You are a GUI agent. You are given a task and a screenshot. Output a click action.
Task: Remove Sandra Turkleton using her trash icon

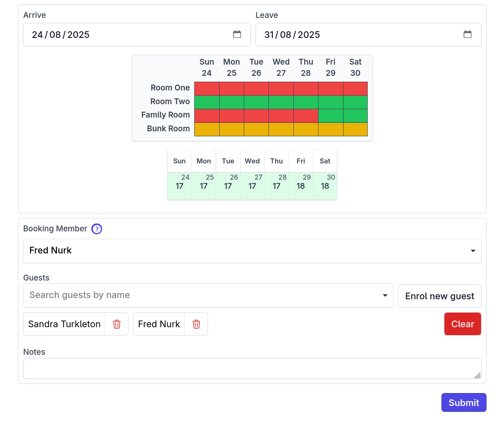coord(116,324)
